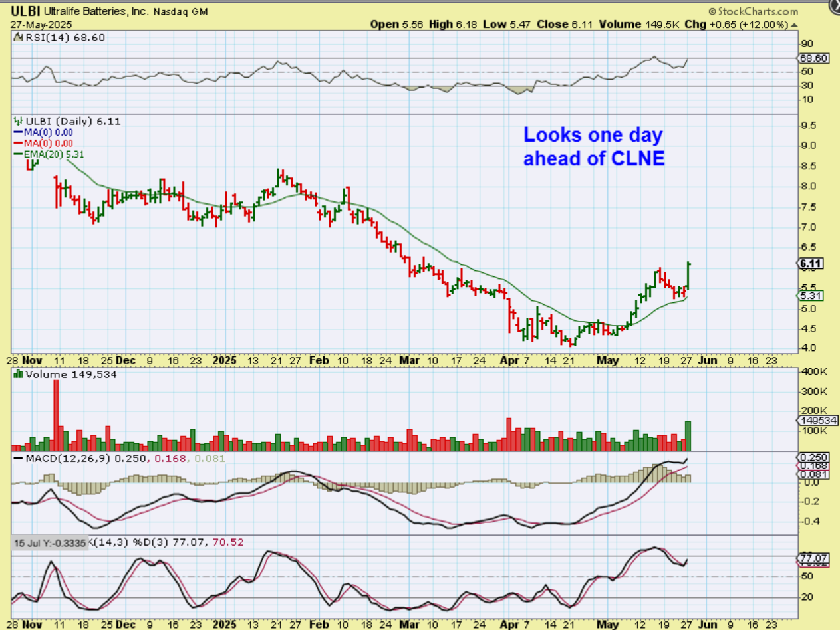The image size is (840, 630).
Task: Click the tall red November volume spike bar
Action: pyautogui.click(x=56, y=415)
